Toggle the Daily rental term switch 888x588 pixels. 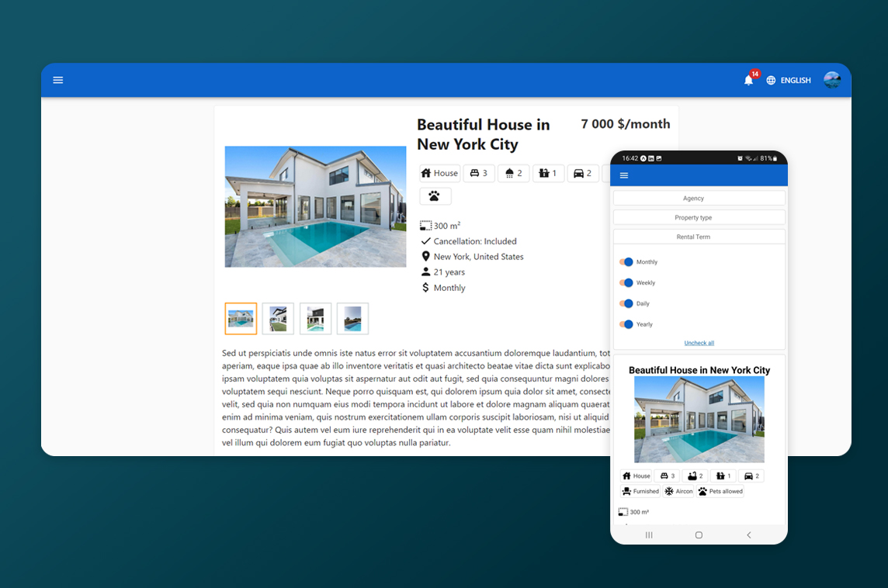click(626, 303)
